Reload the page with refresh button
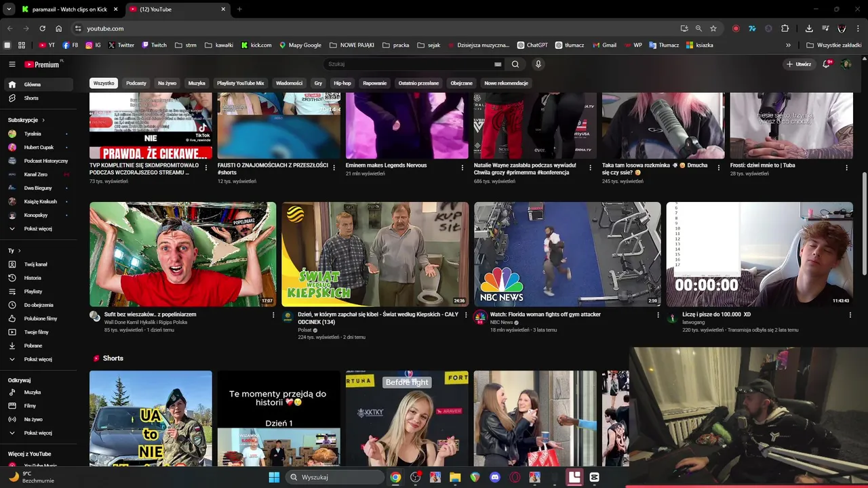868x488 pixels. point(42,28)
